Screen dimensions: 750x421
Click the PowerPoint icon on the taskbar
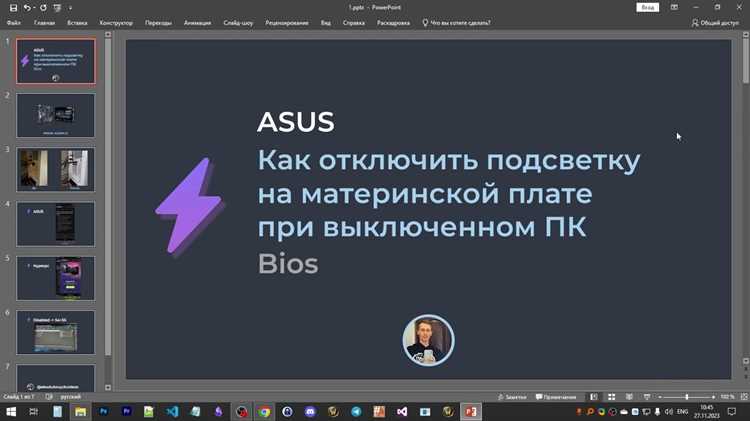pyautogui.click(x=471, y=411)
